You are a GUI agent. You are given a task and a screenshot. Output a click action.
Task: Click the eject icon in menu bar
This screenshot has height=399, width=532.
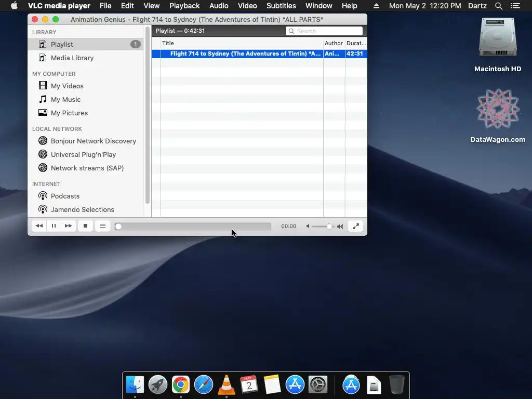376,6
